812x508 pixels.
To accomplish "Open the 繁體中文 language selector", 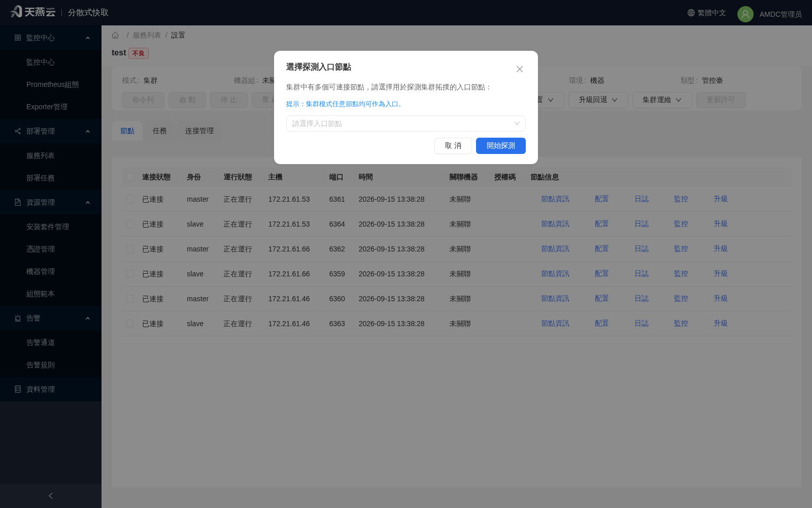I will coord(706,13).
